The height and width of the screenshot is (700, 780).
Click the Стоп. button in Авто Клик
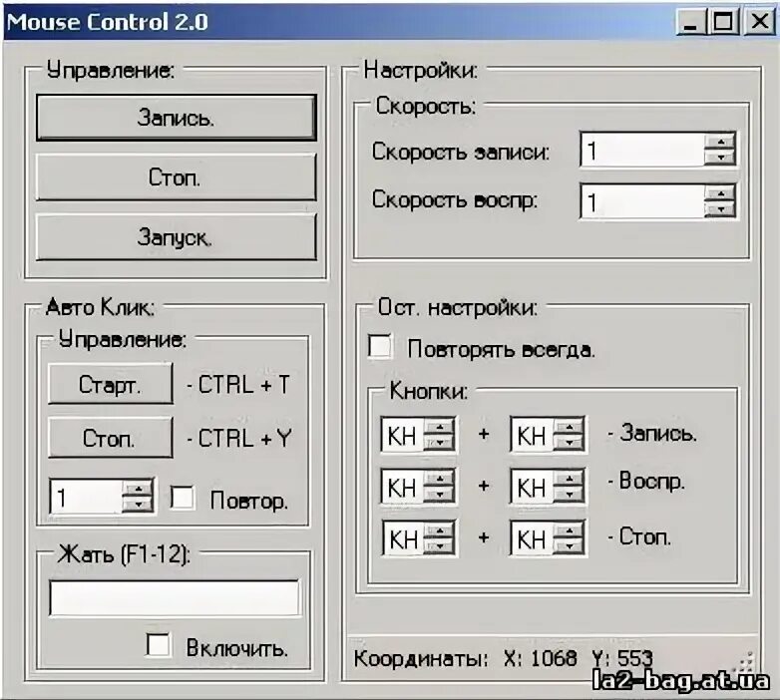click(111, 438)
